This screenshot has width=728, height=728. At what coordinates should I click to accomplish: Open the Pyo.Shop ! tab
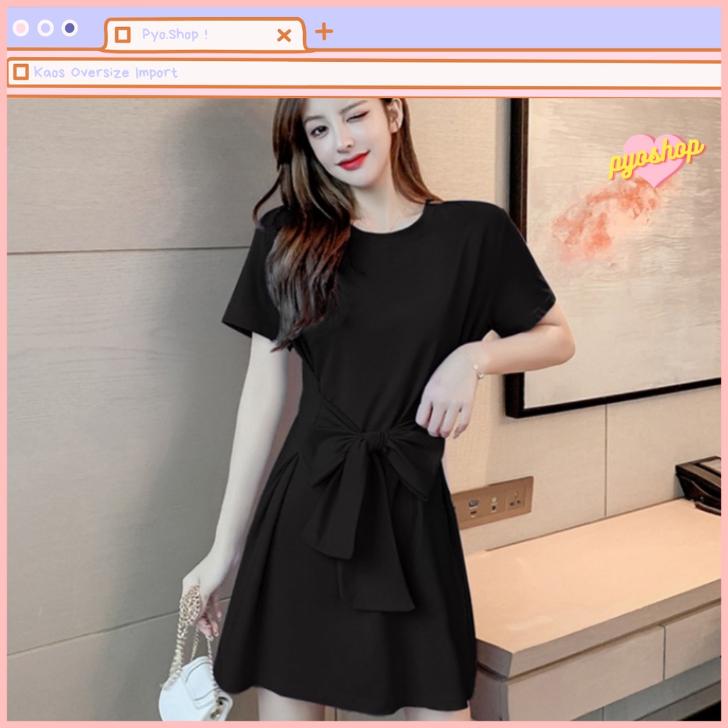coord(204,34)
